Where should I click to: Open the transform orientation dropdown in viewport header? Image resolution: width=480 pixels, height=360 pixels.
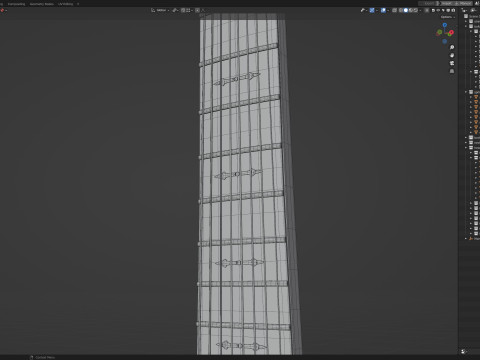160,10
